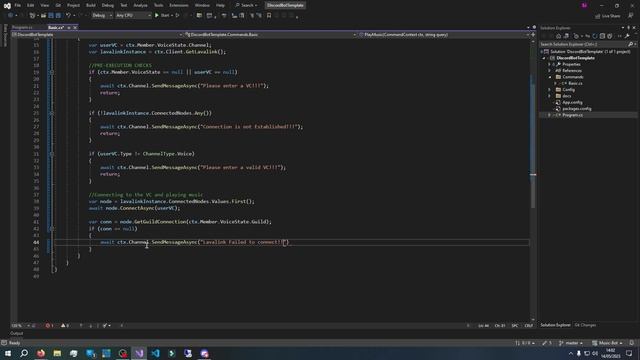640x360 pixels.
Task: Open the View menu
Action: coord(44,5)
